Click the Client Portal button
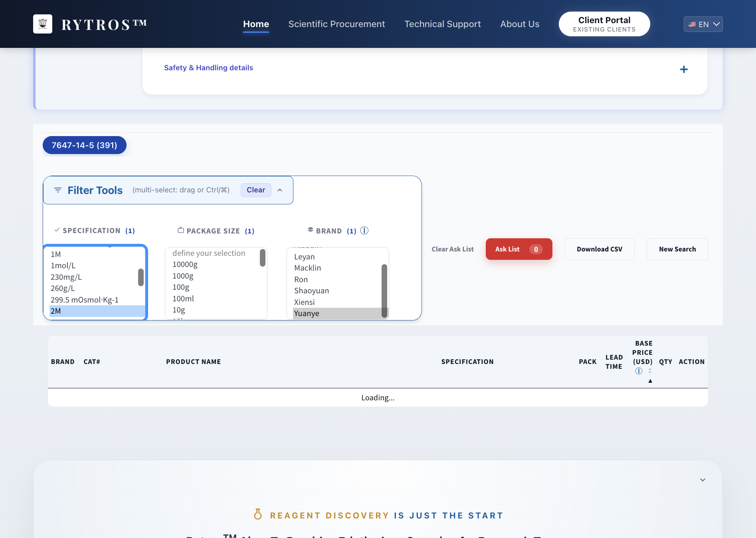756x538 pixels. [604, 24]
